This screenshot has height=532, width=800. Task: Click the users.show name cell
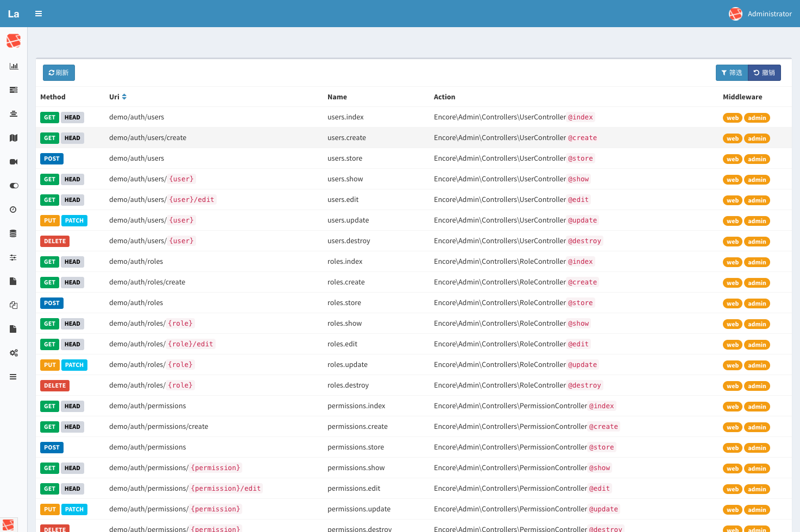[x=345, y=179]
